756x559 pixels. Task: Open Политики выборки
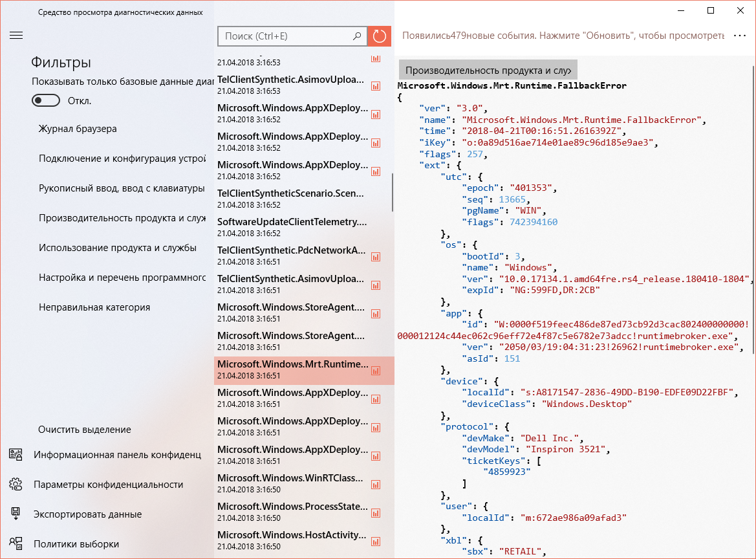pos(76,544)
